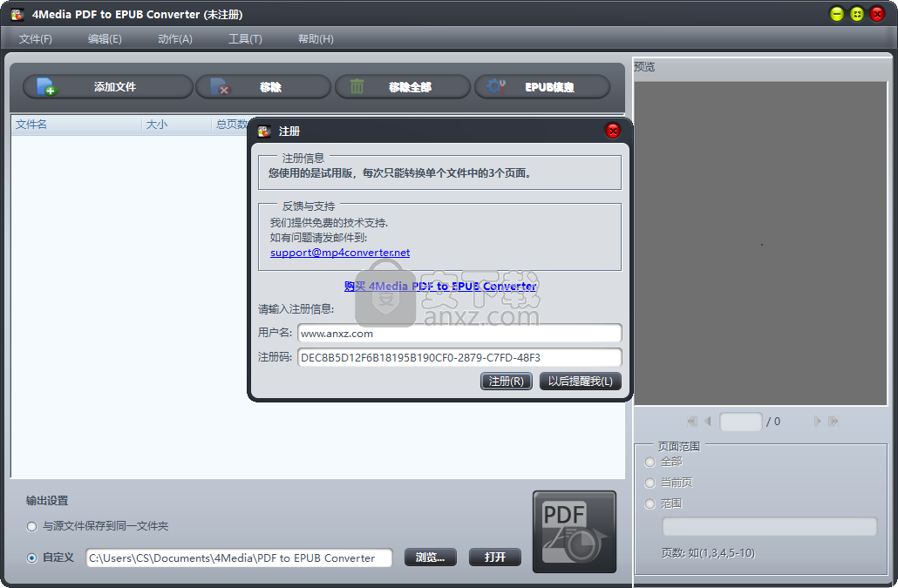The height and width of the screenshot is (588, 898).
Task: Click the 以后提醒我(L) button
Action: coord(580,381)
